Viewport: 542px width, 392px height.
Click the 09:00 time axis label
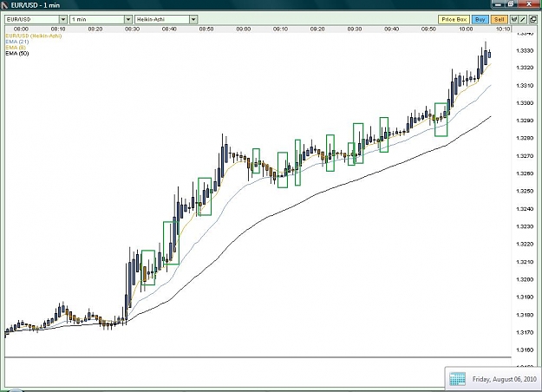[244, 29]
